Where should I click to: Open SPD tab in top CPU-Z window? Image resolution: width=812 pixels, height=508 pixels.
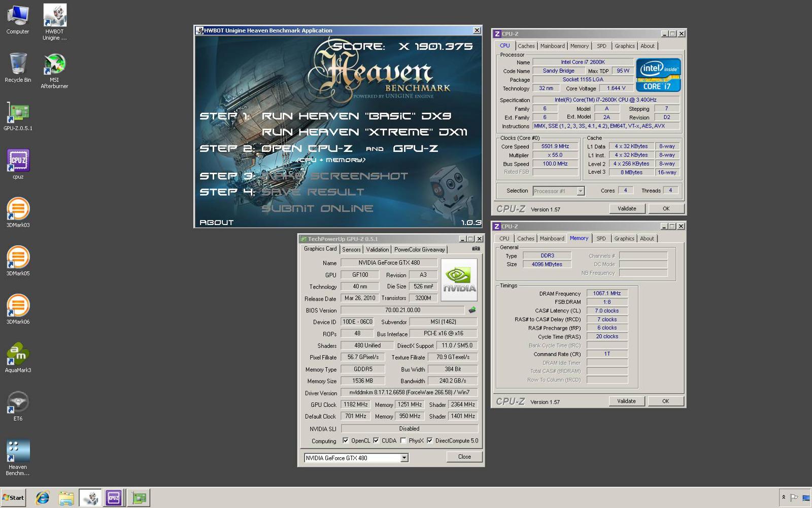(601, 46)
